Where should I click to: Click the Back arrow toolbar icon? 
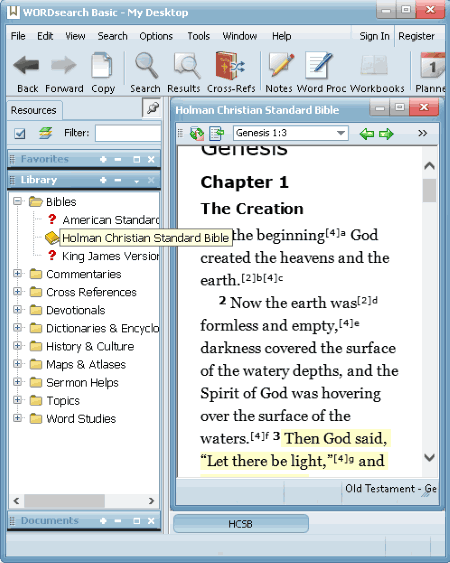26,65
